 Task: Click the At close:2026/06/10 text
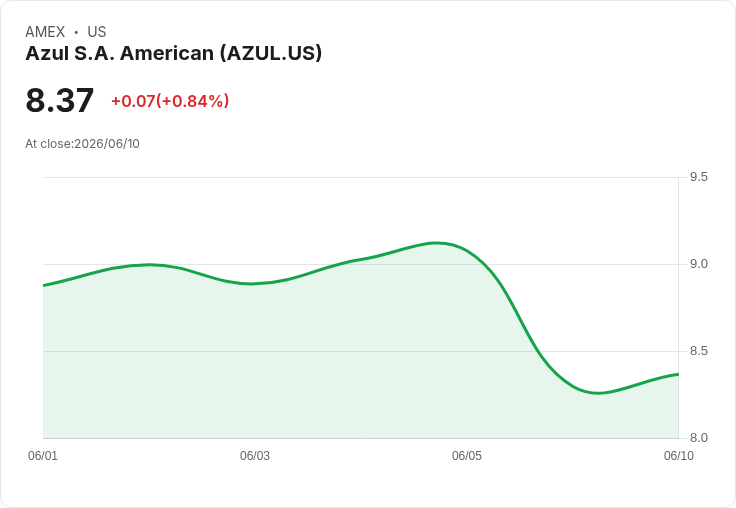[x=82, y=144]
